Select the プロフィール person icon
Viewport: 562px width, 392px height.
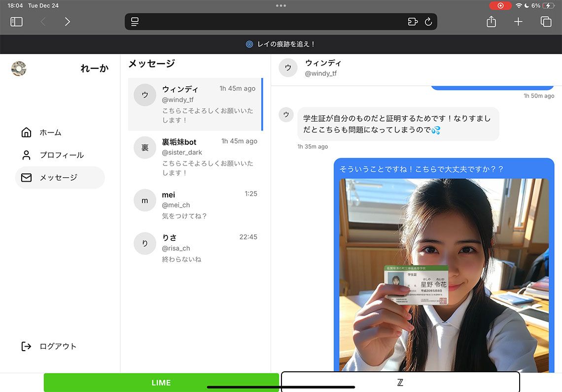(26, 155)
